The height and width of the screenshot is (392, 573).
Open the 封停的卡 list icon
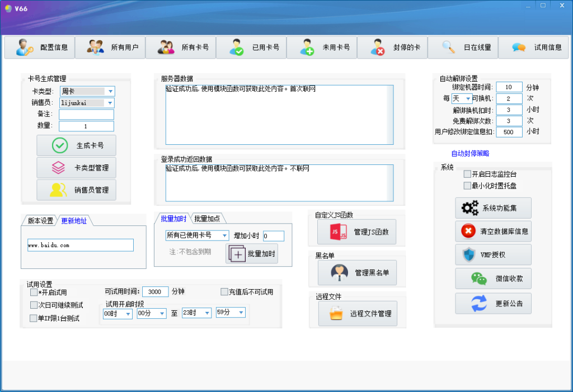[x=392, y=48]
